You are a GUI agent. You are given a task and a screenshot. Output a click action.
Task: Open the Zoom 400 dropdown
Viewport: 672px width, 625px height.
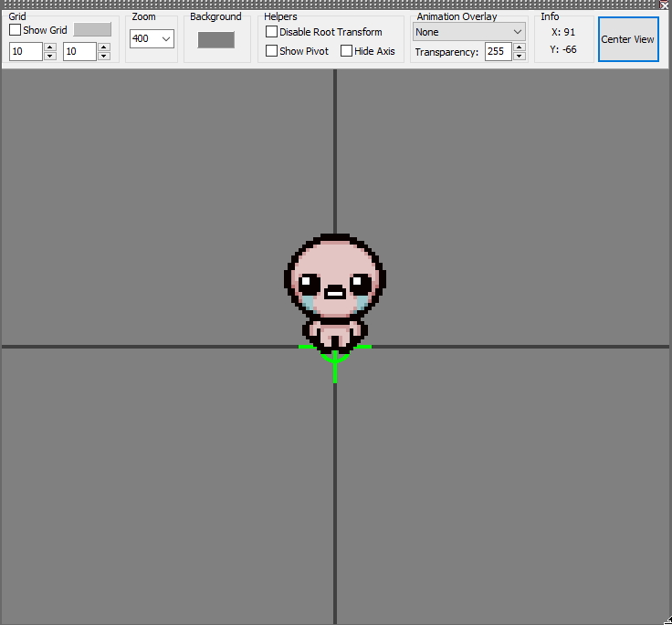coord(152,38)
